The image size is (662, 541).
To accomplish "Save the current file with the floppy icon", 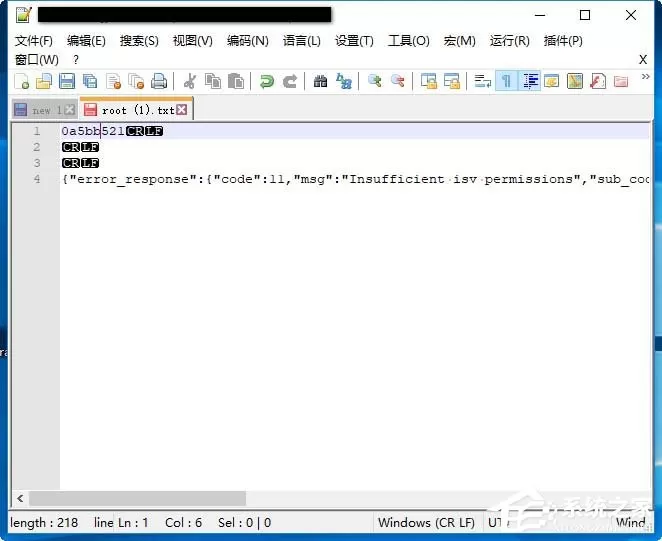I will pos(67,81).
